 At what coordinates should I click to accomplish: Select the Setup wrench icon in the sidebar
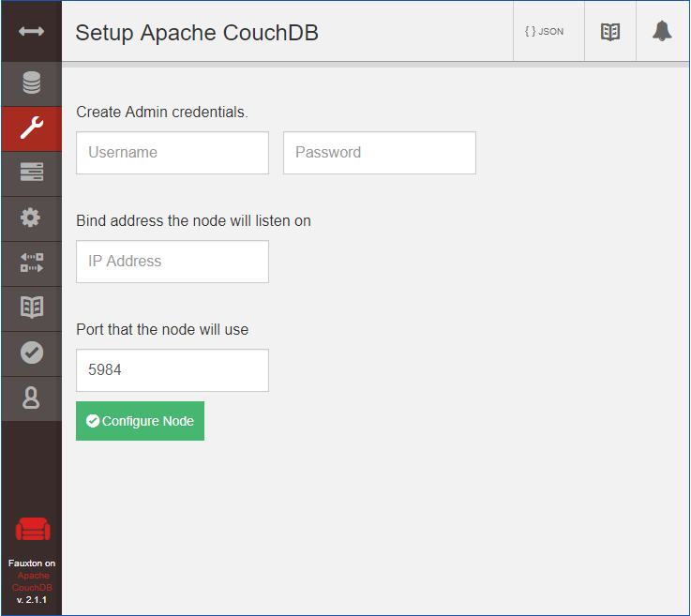[x=31, y=129]
